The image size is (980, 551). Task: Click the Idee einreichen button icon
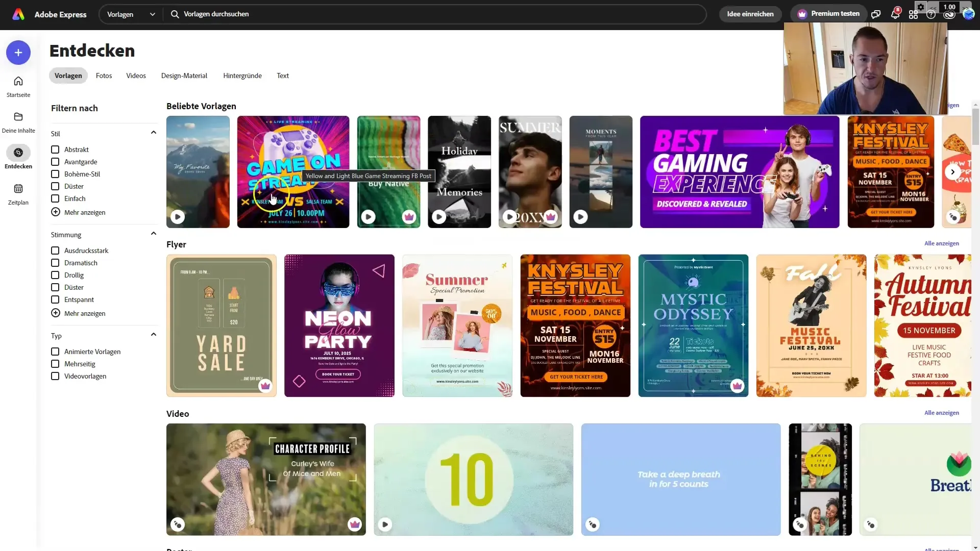[750, 13]
